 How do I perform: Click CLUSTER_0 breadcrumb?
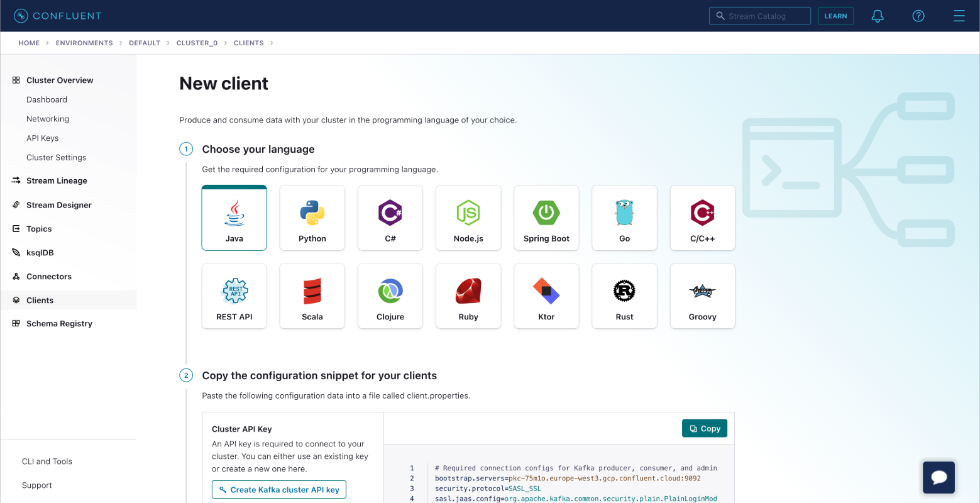point(197,43)
